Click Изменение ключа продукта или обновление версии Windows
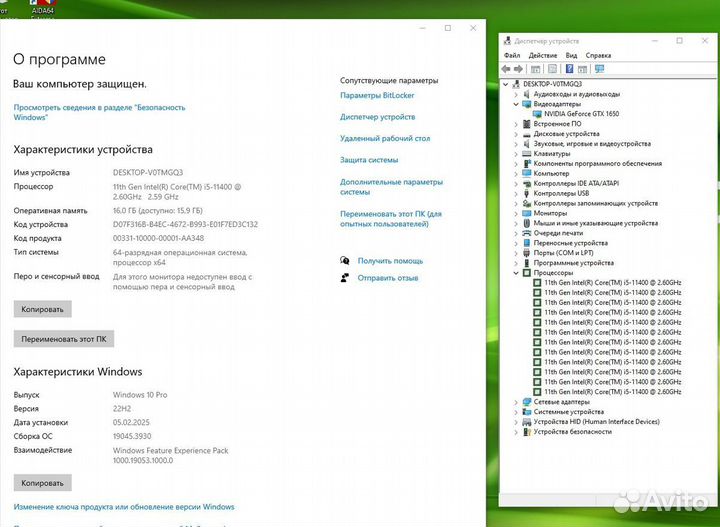 point(124,507)
